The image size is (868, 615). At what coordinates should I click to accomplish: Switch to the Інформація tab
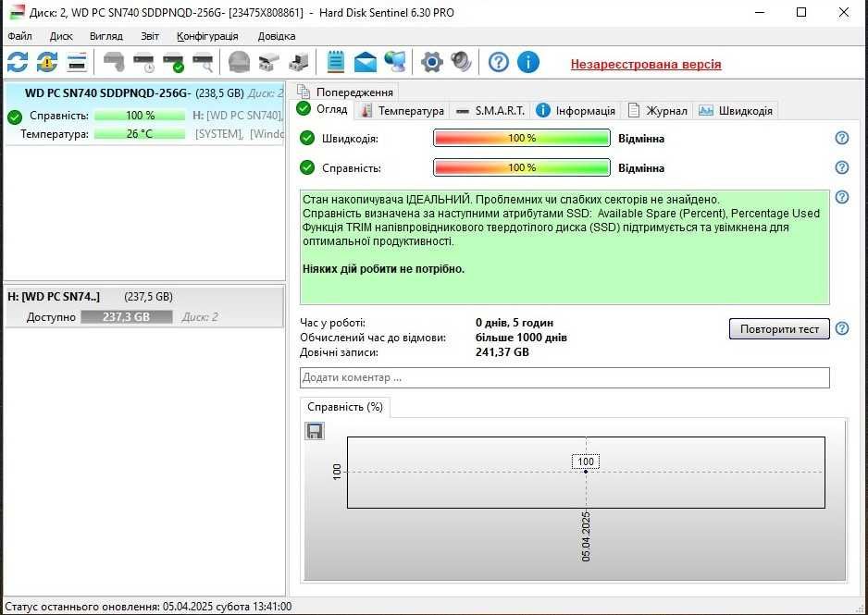576,111
